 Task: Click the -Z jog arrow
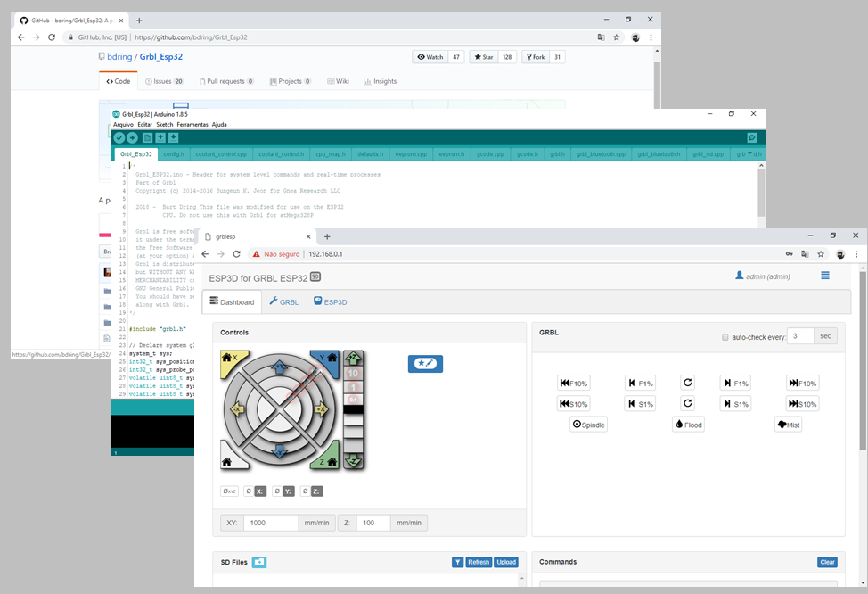coord(353,460)
